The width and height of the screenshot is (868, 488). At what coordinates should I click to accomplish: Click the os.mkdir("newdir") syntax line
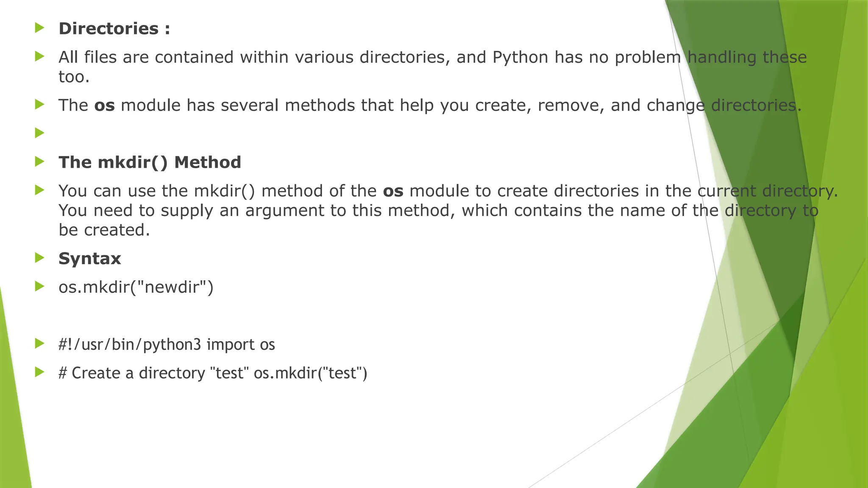pyautogui.click(x=136, y=287)
